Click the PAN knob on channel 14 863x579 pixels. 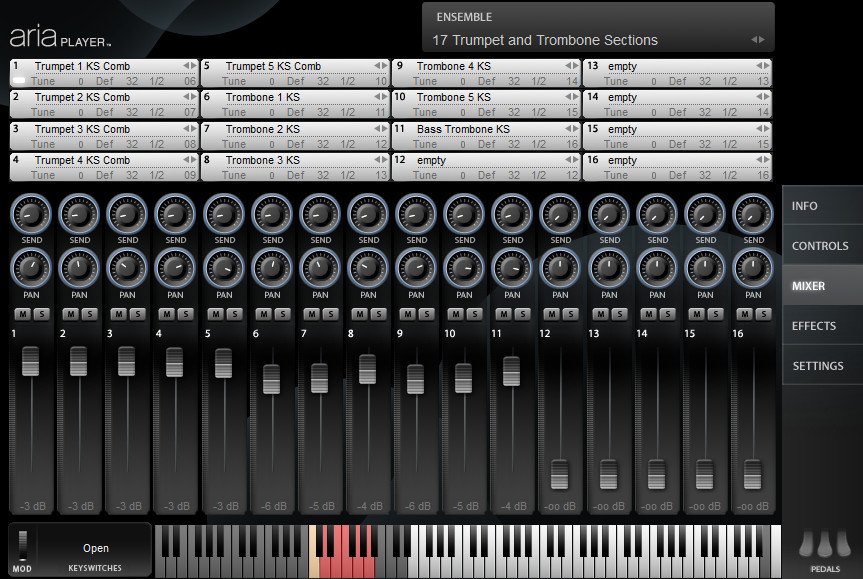657,269
